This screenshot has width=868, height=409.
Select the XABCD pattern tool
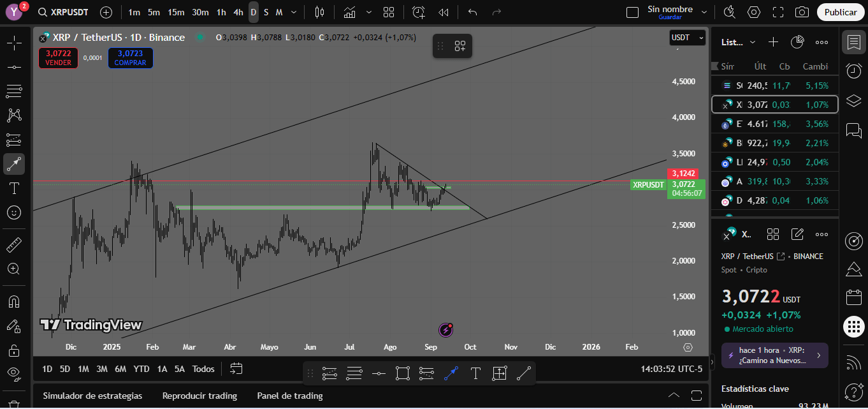tap(14, 115)
